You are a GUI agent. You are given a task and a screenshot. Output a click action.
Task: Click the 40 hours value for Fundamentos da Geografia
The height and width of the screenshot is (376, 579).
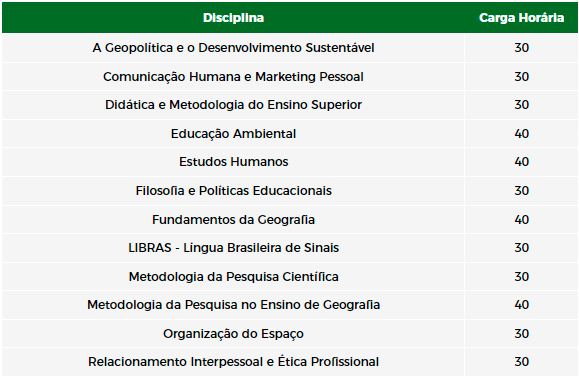(x=521, y=220)
